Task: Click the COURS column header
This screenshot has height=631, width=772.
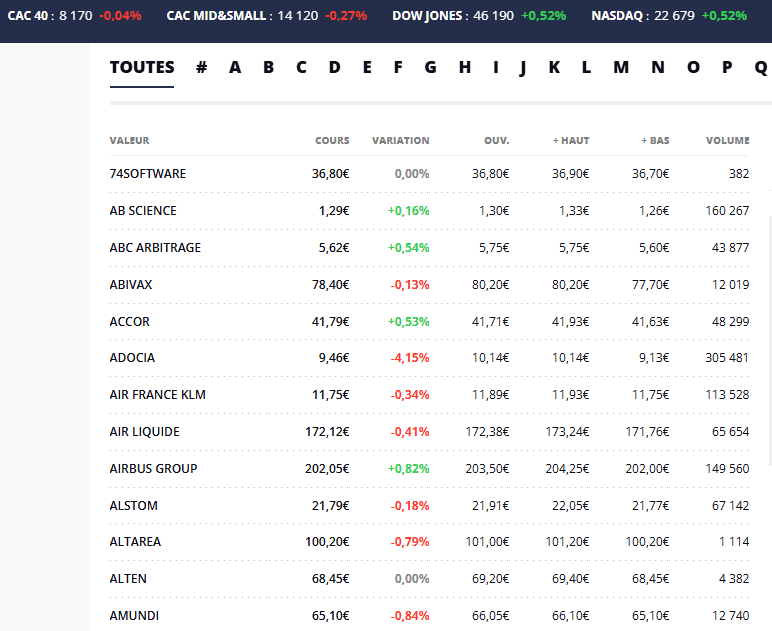Action: point(332,141)
